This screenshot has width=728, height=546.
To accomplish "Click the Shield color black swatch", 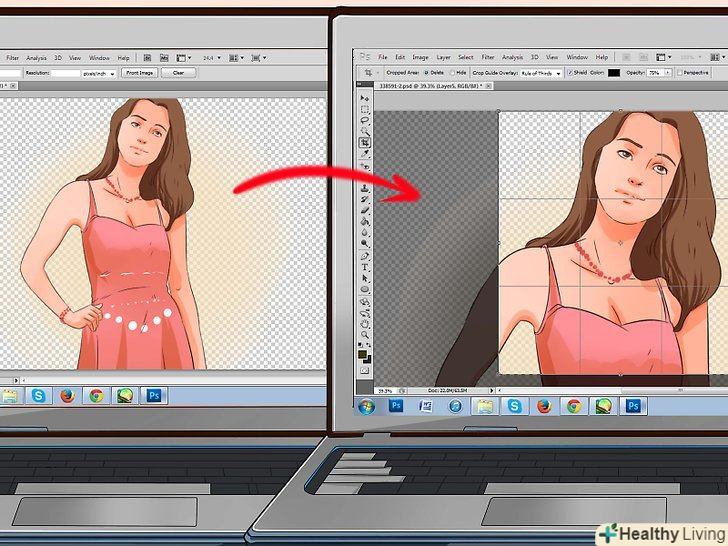I will 614,73.
